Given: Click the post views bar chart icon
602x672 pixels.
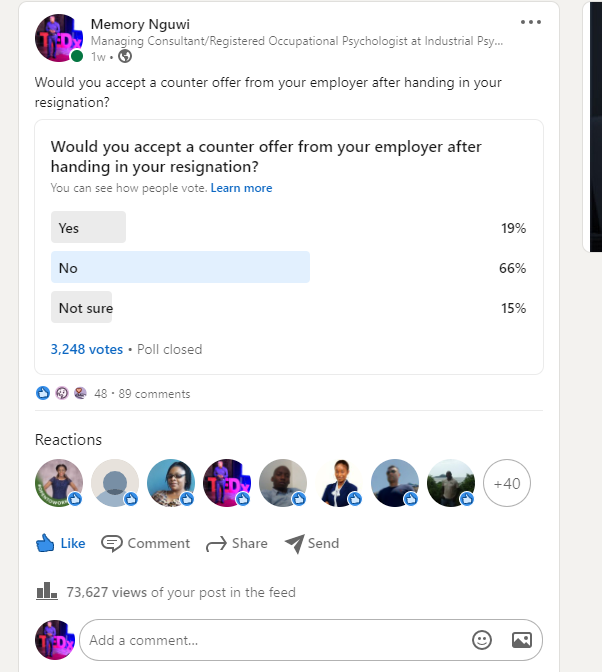Looking at the screenshot, I should coord(47,591).
